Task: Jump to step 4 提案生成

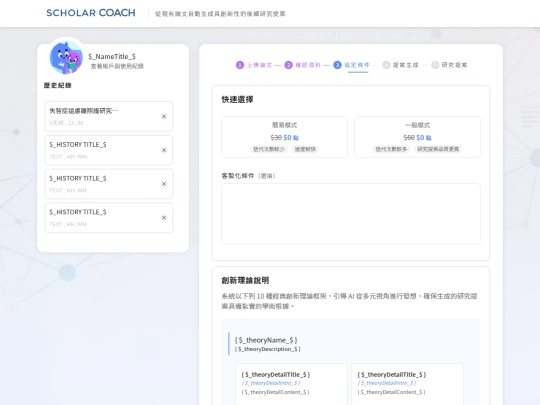Action: pyautogui.click(x=400, y=65)
